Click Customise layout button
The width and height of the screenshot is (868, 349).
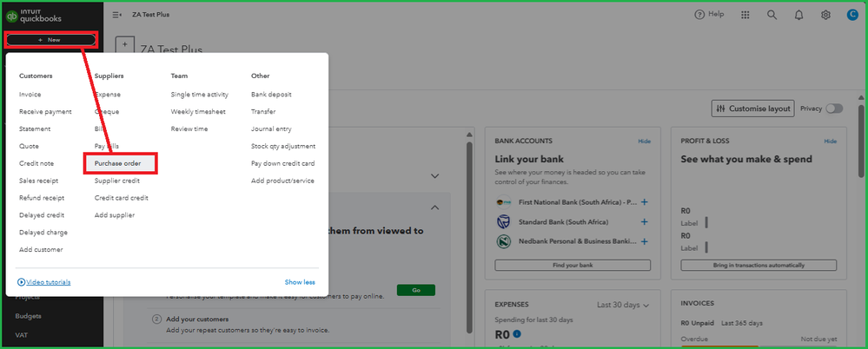(753, 109)
